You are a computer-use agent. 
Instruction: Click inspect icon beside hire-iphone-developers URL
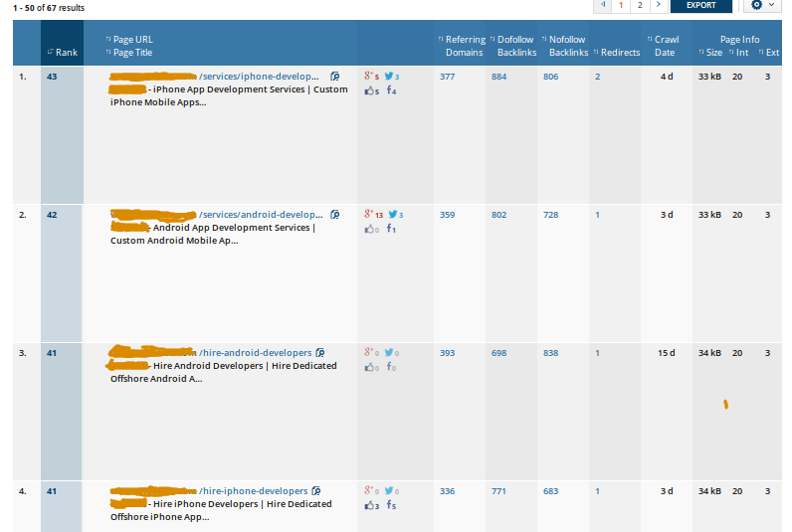point(316,491)
